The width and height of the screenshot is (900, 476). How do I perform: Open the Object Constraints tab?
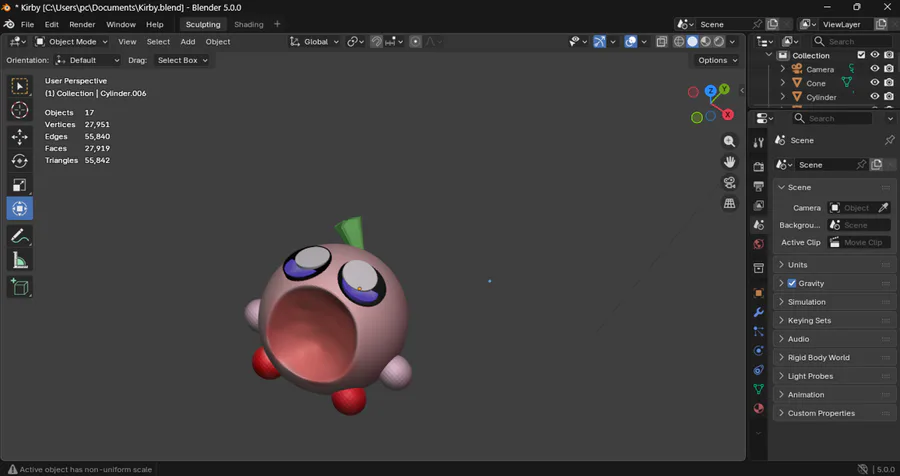pyautogui.click(x=758, y=370)
